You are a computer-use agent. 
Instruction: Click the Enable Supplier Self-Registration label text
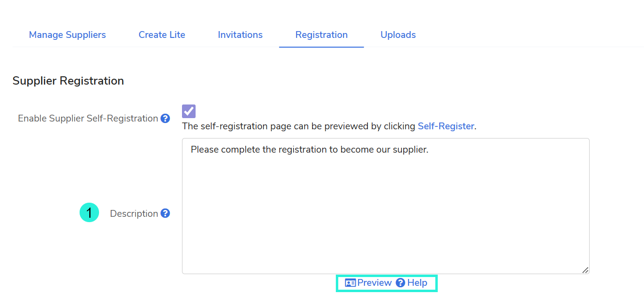(88, 119)
